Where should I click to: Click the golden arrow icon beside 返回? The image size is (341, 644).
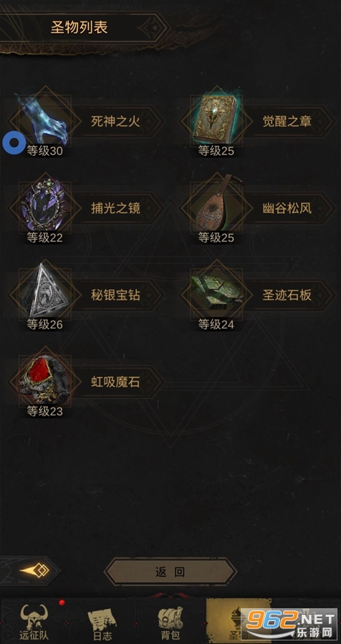click(35, 571)
